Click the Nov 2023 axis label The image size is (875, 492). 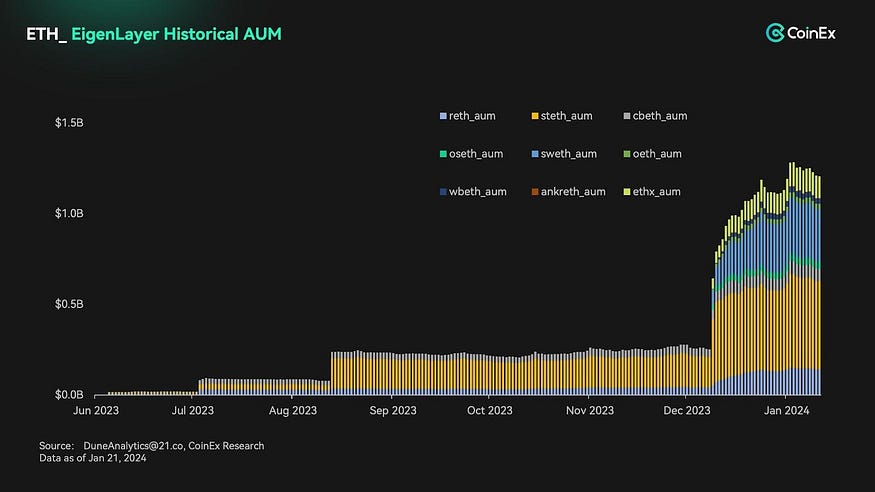(590, 411)
